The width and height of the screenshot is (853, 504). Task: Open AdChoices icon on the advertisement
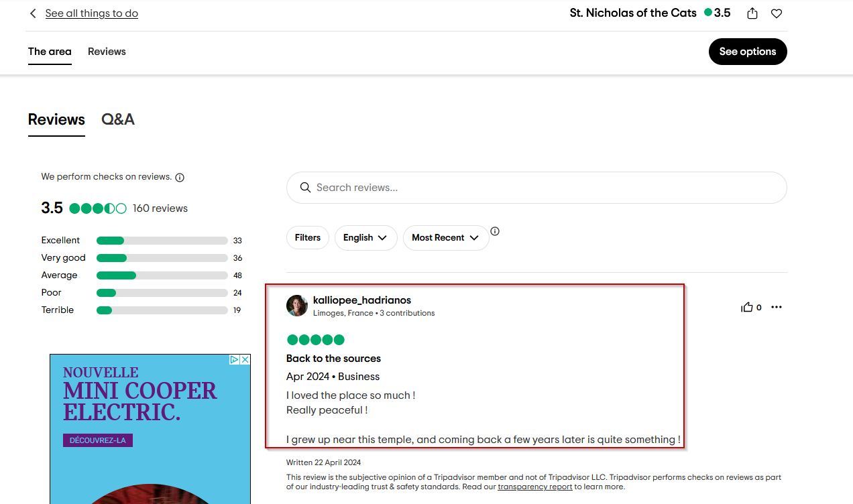click(x=235, y=360)
